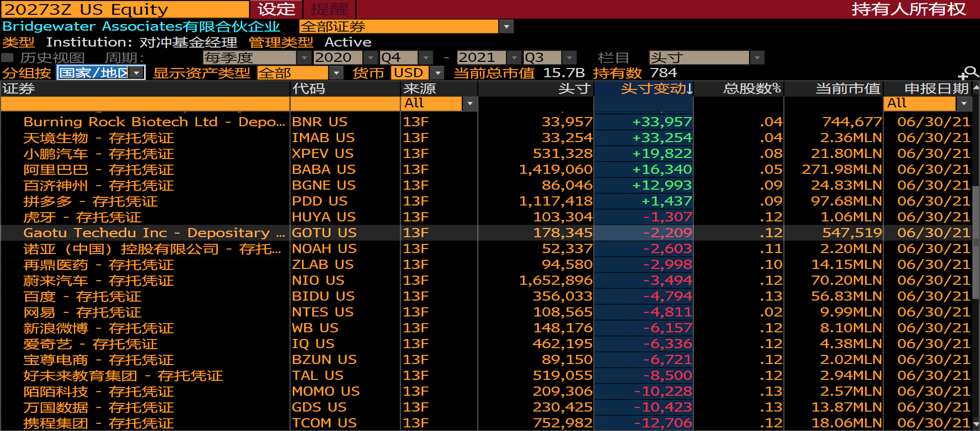Click the -12,706 position change value
The image size is (980, 431).
[x=663, y=423]
